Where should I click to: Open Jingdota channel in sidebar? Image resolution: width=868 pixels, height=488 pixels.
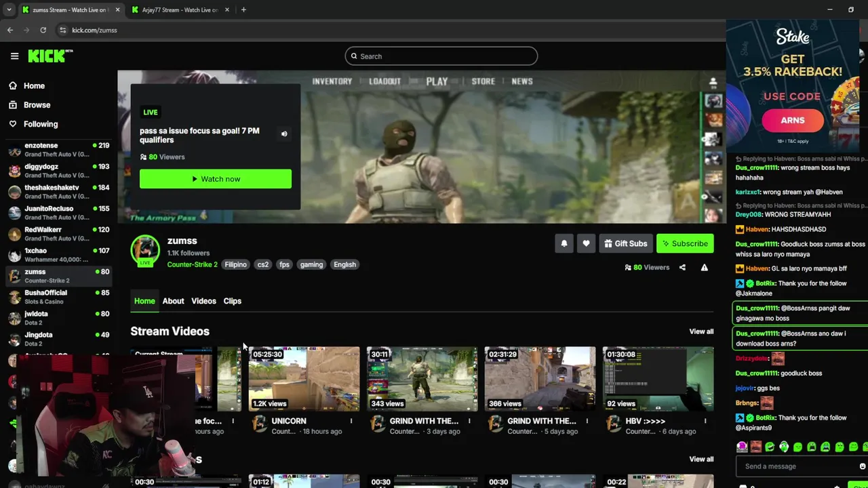[58, 339]
